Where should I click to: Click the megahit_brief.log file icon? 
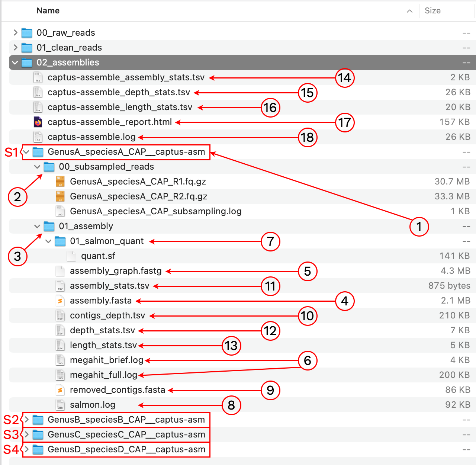coord(60,360)
